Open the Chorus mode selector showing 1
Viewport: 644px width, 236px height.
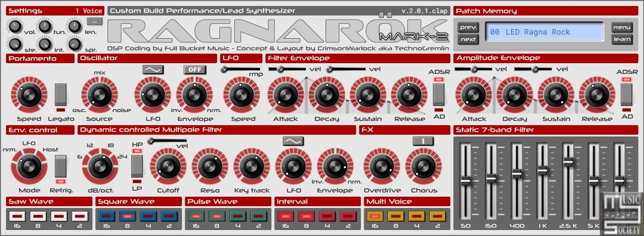click(423, 141)
